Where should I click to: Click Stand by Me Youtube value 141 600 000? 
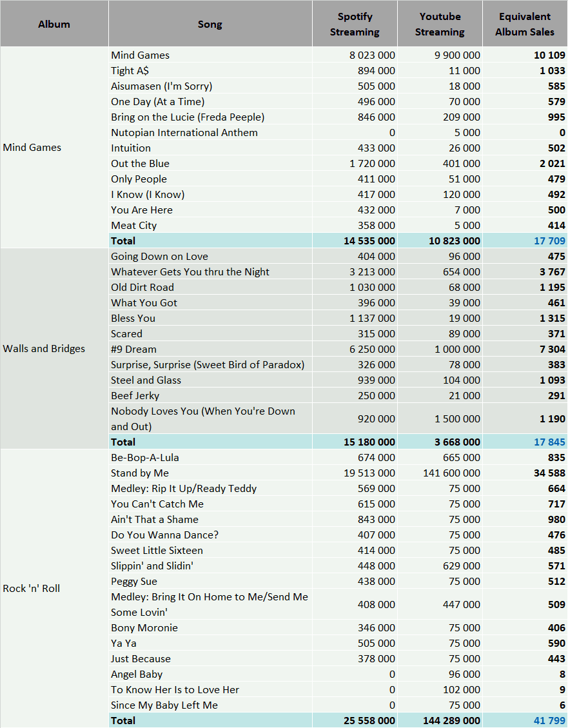click(440, 473)
